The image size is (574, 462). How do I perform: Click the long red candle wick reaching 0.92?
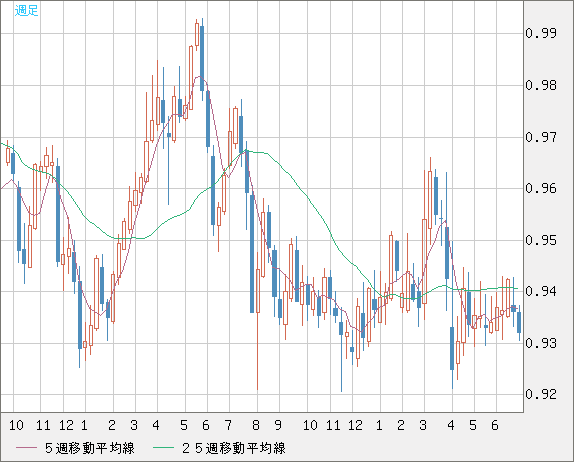(x=258, y=351)
